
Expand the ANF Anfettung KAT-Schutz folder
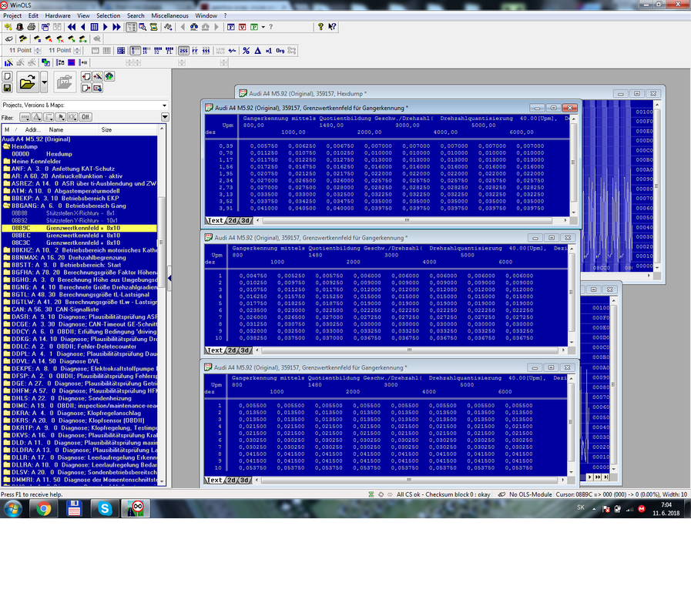(7, 169)
